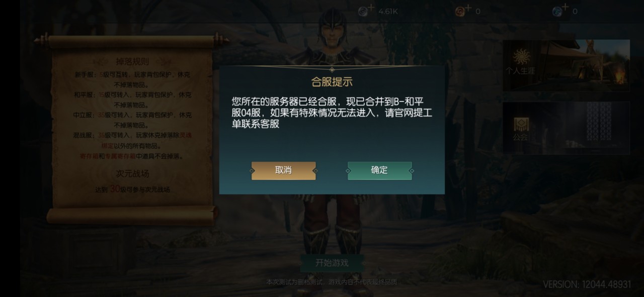Viewport: 644px width, 297px height.
Task: Click the 混战服 drop rule line
Action: pos(133,140)
